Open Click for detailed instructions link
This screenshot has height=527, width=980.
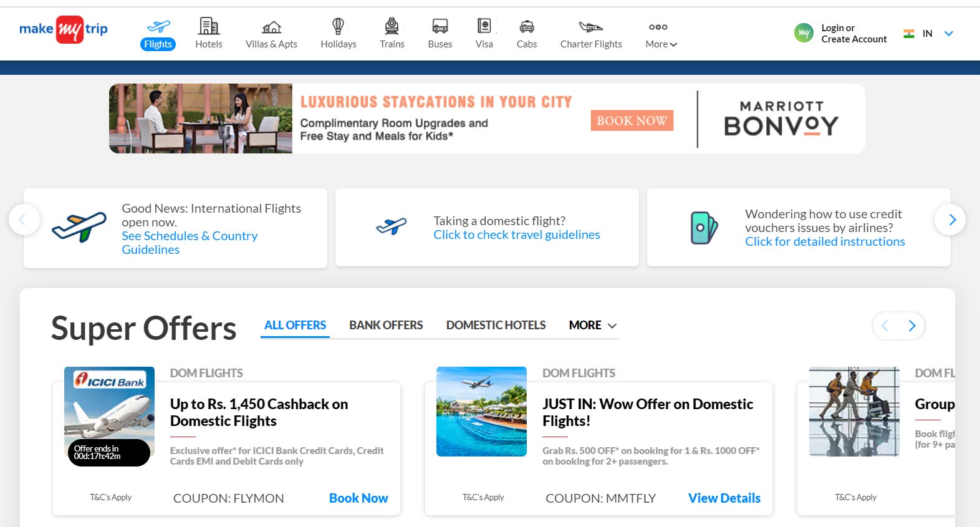click(825, 241)
